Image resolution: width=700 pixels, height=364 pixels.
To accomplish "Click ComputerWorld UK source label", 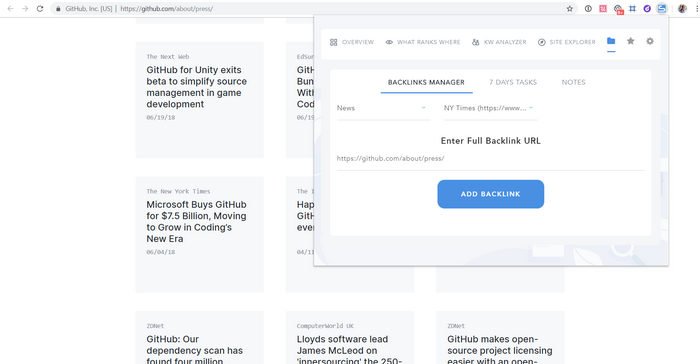I will coord(325,326).
